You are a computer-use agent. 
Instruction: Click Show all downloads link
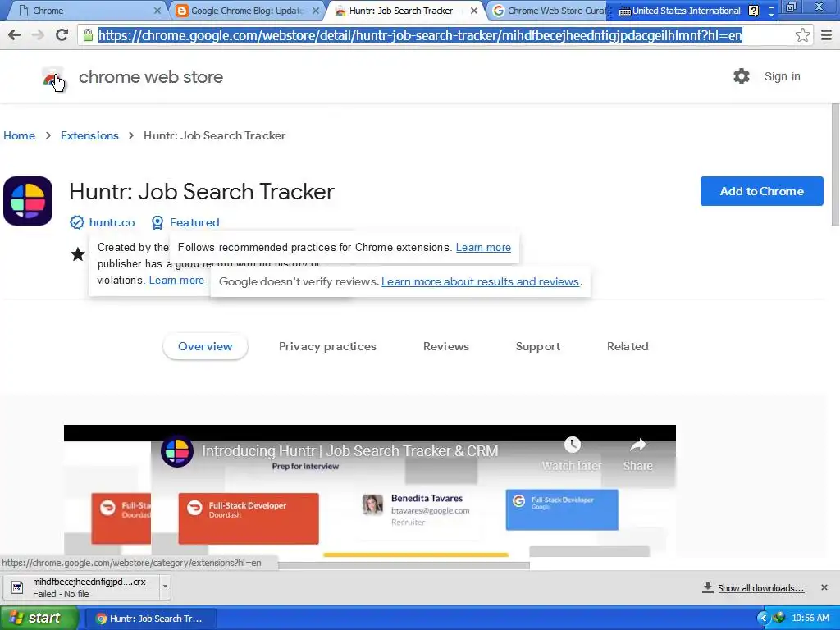tap(760, 588)
